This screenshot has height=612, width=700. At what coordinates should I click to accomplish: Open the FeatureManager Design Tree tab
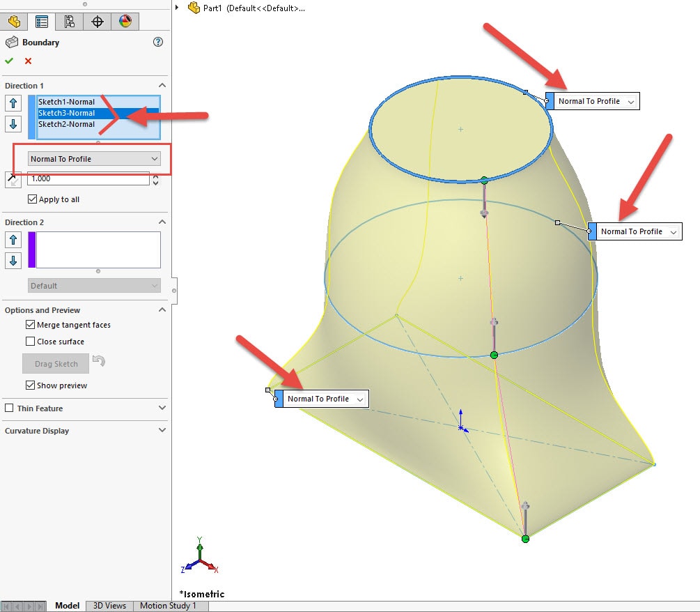(x=15, y=22)
